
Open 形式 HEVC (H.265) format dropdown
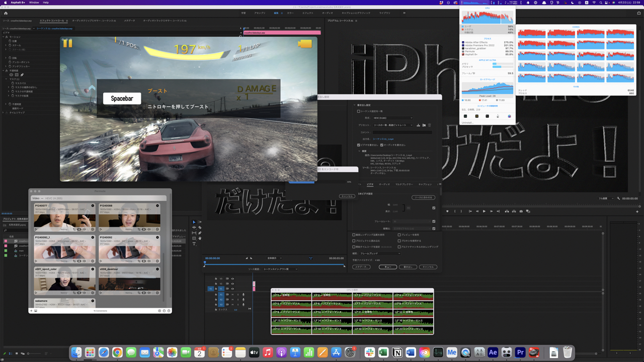[x=392, y=118]
